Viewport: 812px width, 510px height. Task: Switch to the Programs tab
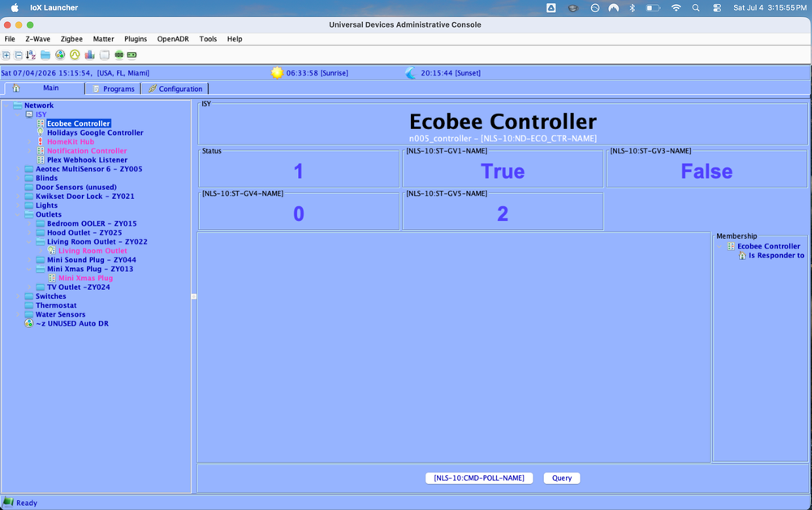[x=114, y=89]
